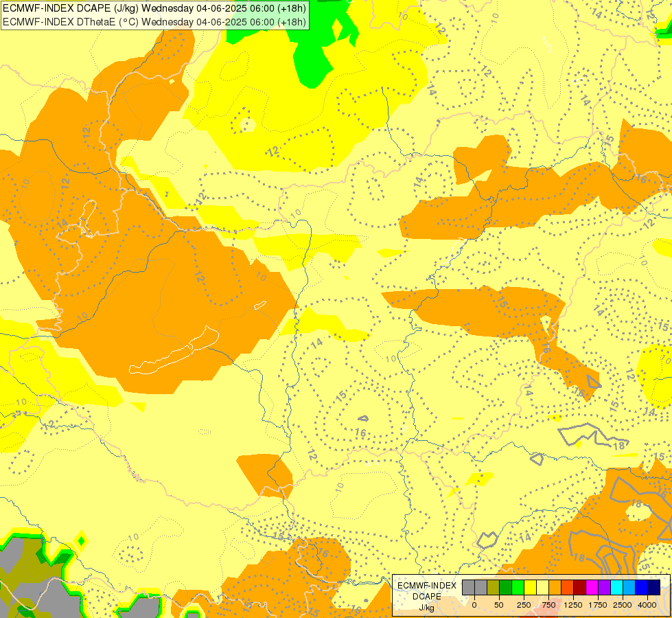This screenshot has width=672, height=618.
Task: Pick the navy swatch ending the legend
Action: [x=653, y=587]
